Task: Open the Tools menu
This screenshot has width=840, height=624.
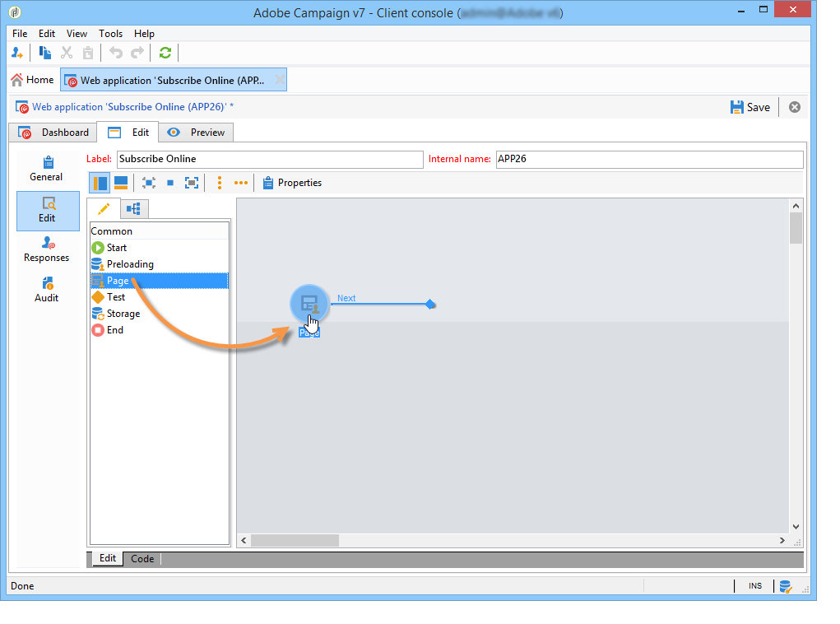Action: pos(110,33)
